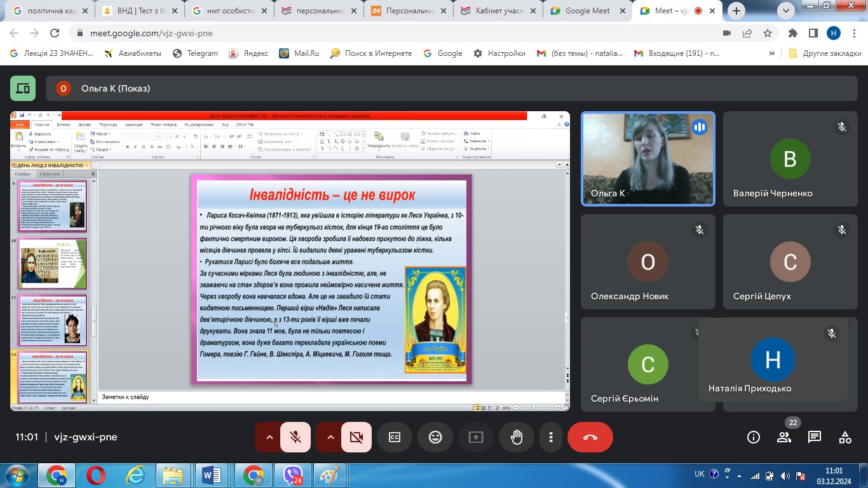Click the more options three-dot button
The image size is (868, 488).
point(551,437)
